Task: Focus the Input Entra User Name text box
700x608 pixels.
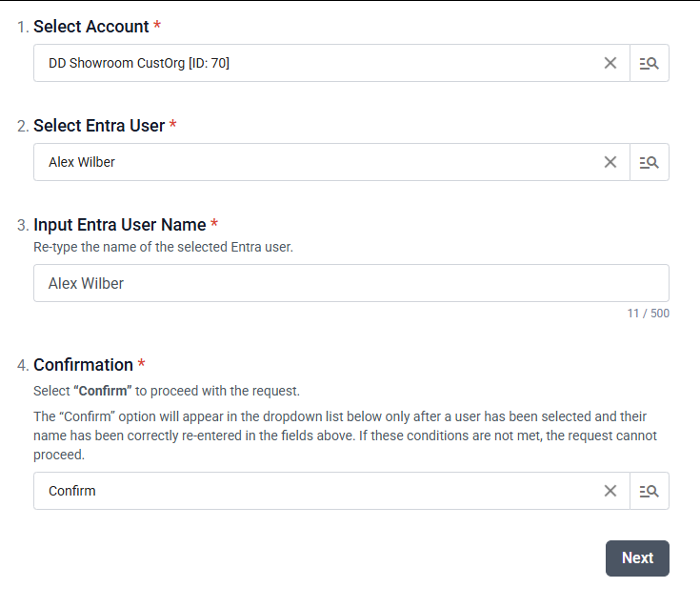Action: point(350,283)
